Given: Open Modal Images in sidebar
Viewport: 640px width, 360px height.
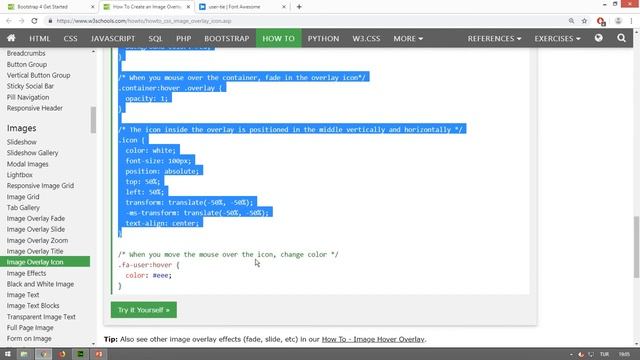Looking at the screenshot, I should [x=27, y=164].
